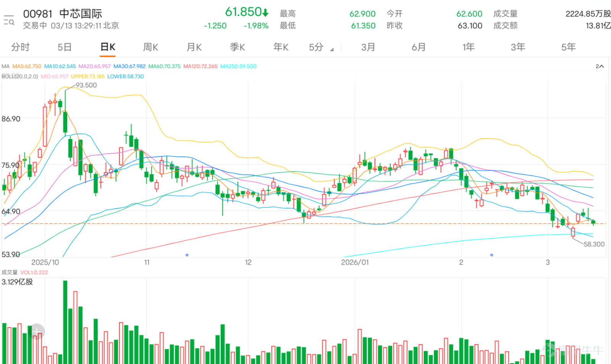The height and width of the screenshot is (364, 611).
Task: Select the 季K tab
Action: 238,47
